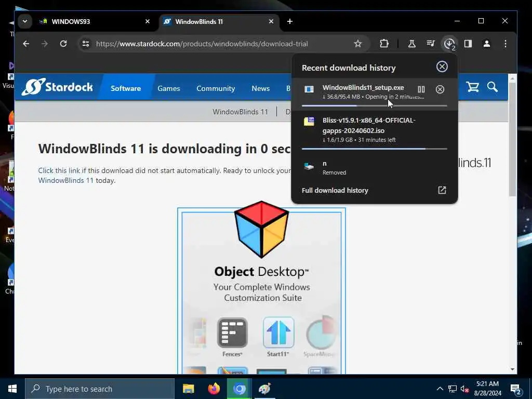The image size is (532, 399).
Task: Click the Full download history external icon
Action: click(x=442, y=190)
